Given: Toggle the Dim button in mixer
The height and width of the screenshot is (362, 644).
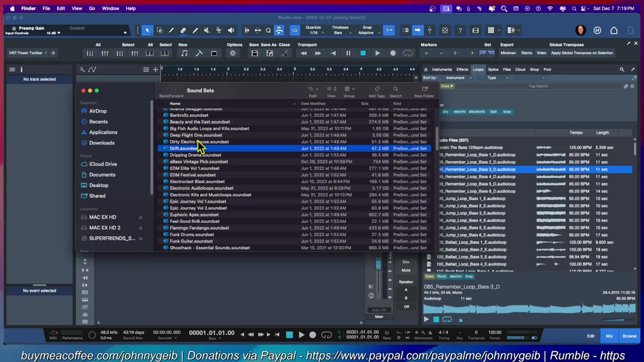Looking at the screenshot, I should point(406,262).
